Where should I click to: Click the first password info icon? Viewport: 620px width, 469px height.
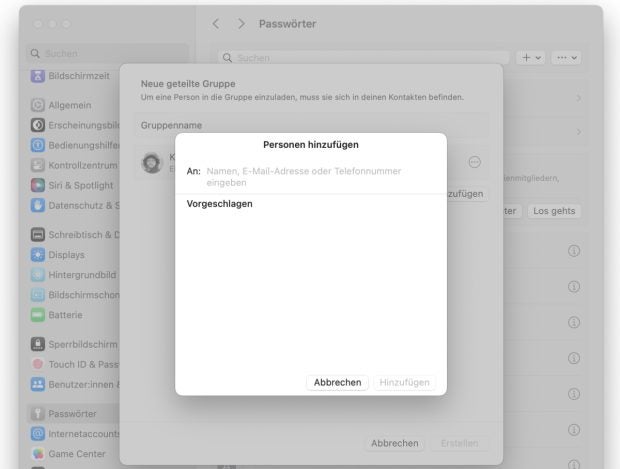click(574, 251)
